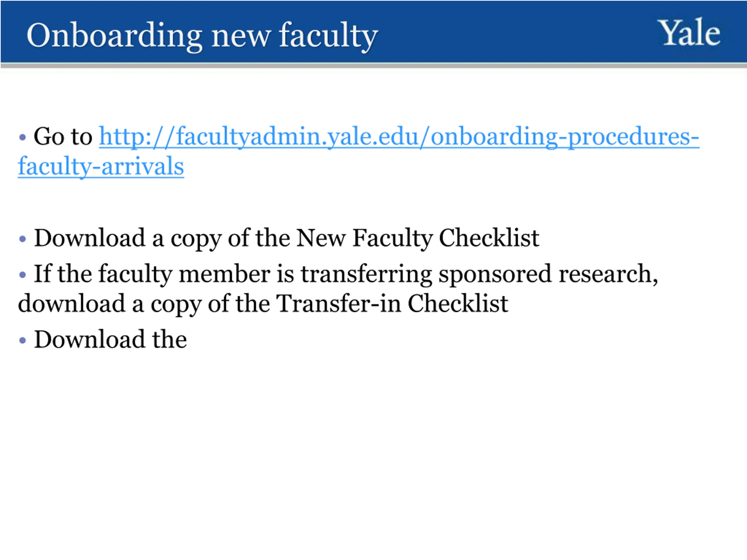Click the phrase 'sponsored research,'
Screen dimensions: 747x560
pos(548,274)
